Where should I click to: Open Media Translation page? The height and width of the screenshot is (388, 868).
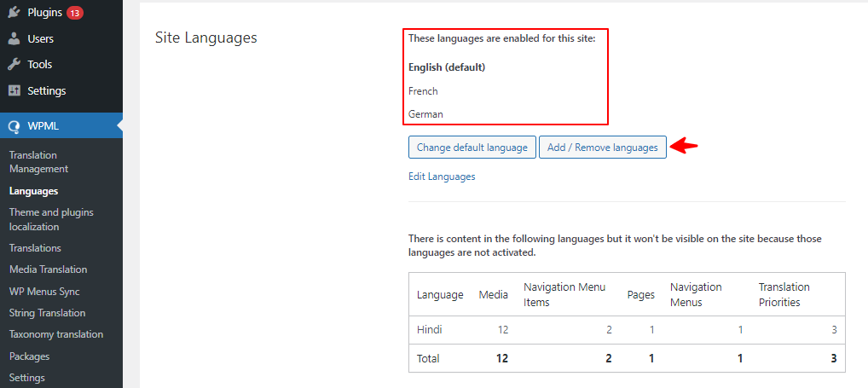tap(48, 269)
